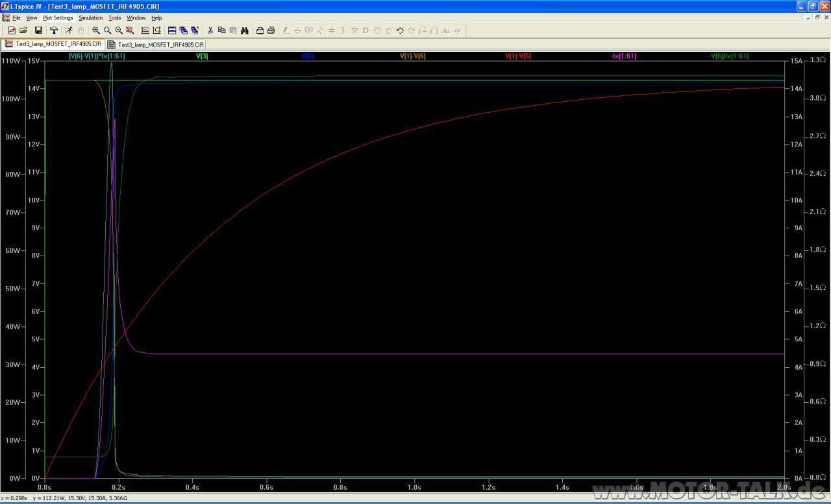Screen dimensions: 831x504
Task: Click the Print printer icon
Action: [271, 30]
